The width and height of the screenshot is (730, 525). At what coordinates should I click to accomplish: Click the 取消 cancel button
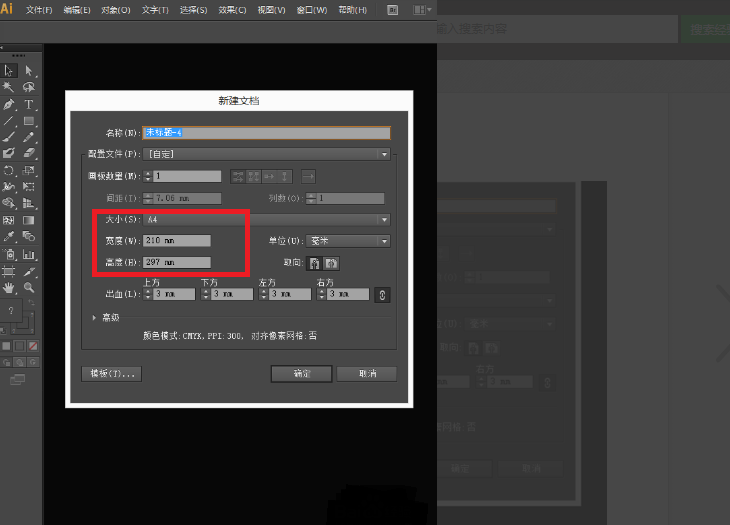click(x=367, y=374)
